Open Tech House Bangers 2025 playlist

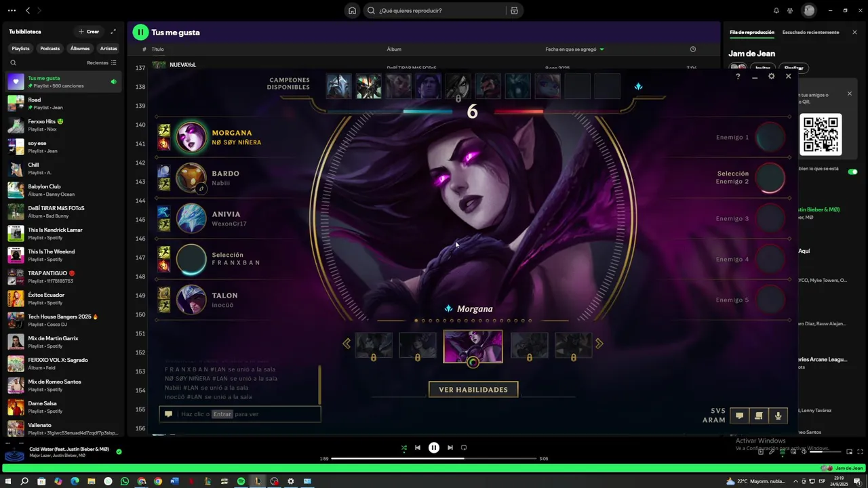point(63,321)
